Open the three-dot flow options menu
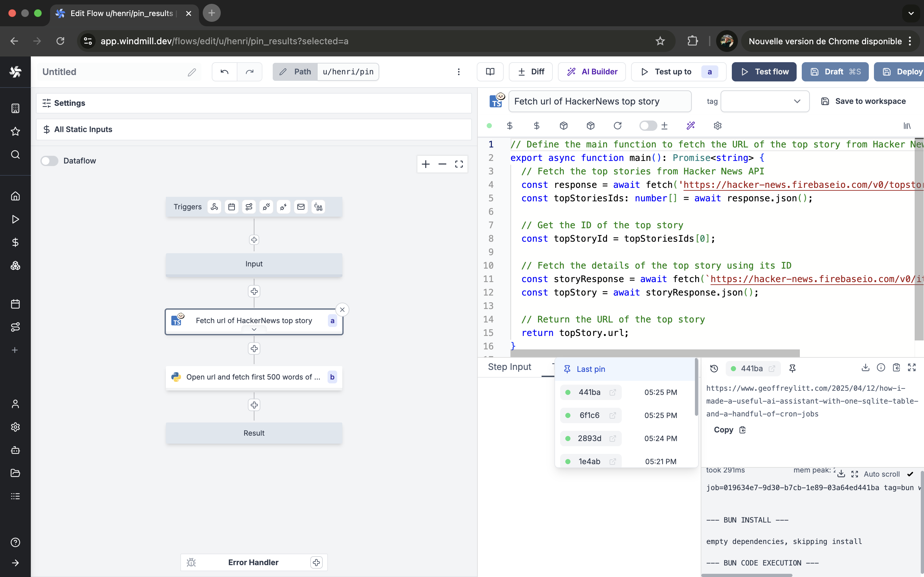924x577 pixels. point(458,72)
